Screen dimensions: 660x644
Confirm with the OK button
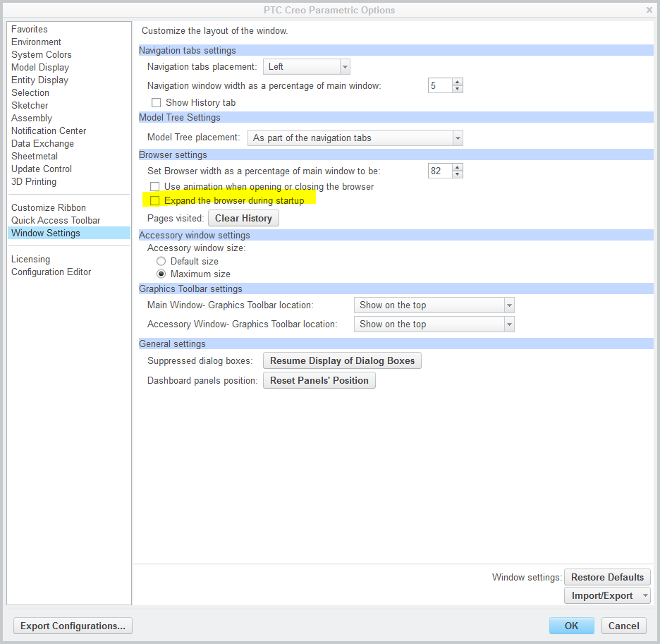[x=572, y=626]
